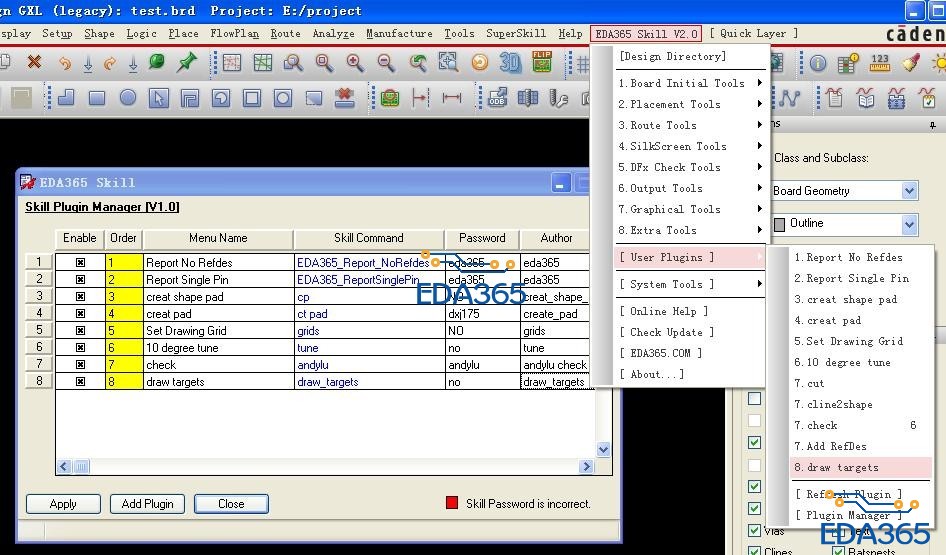Click the ODB export icon

coord(498,98)
